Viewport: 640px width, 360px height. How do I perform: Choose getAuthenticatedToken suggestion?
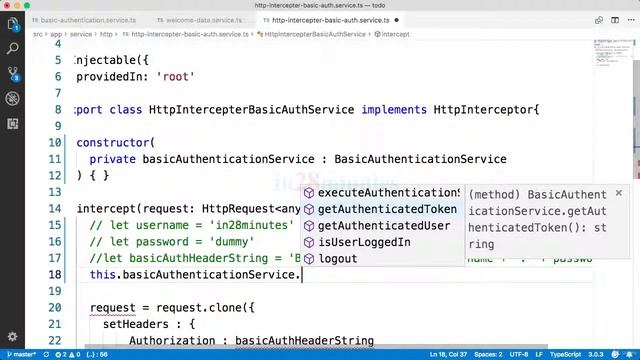pyautogui.click(x=382, y=209)
